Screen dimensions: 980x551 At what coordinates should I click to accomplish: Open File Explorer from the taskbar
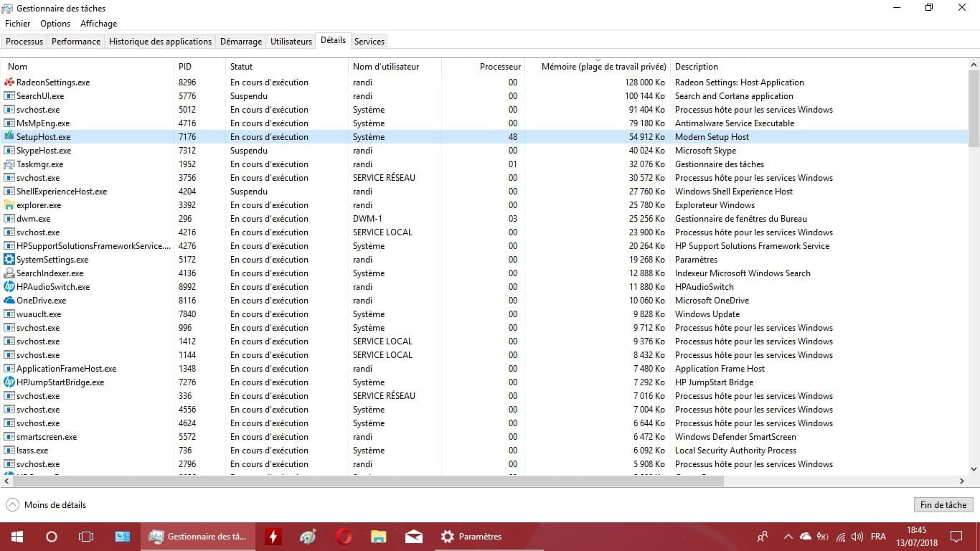[379, 537]
